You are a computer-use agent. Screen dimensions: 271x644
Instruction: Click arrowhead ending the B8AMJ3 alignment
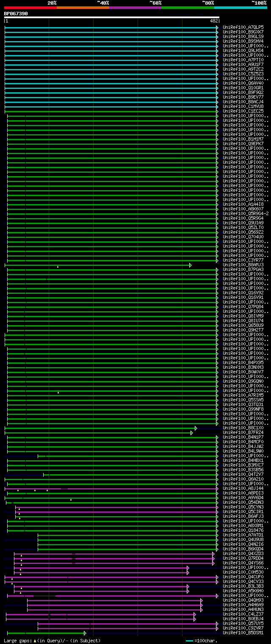(191, 265)
